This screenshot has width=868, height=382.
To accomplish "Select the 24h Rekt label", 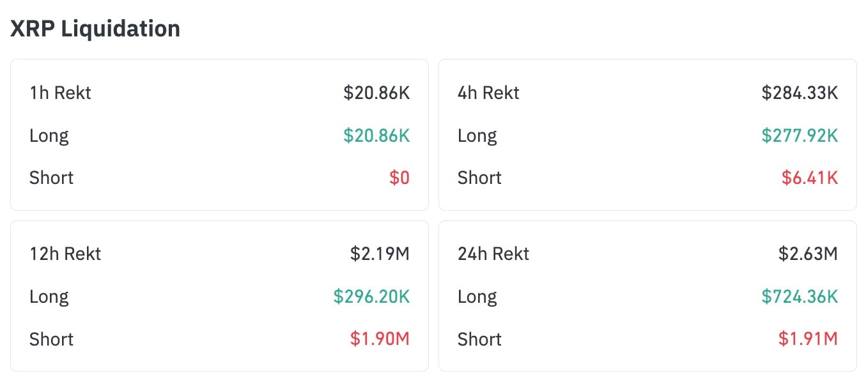I will [x=493, y=254].
